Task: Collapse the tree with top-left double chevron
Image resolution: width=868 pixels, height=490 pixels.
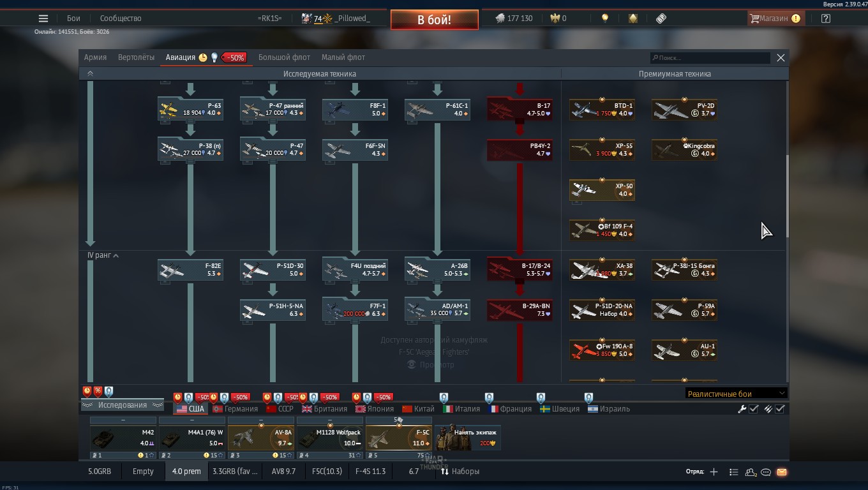Action: point(90,73)
